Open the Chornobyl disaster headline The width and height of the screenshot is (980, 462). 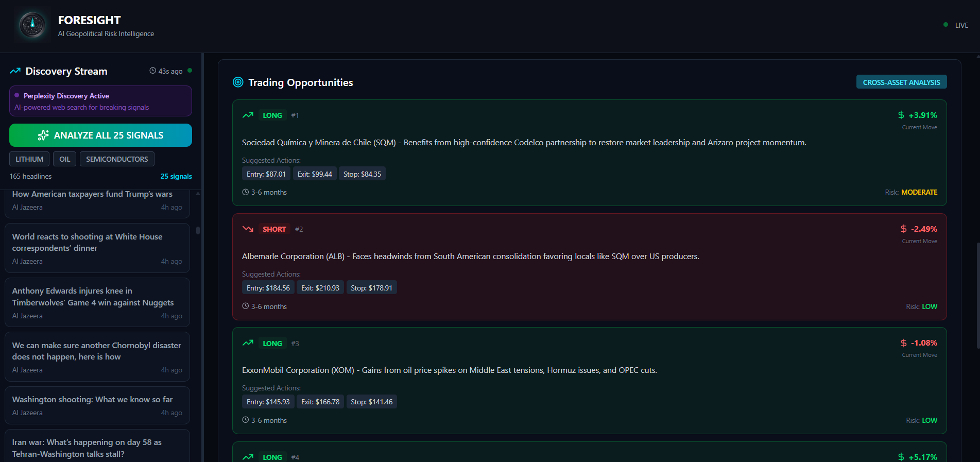coord(97,356)
